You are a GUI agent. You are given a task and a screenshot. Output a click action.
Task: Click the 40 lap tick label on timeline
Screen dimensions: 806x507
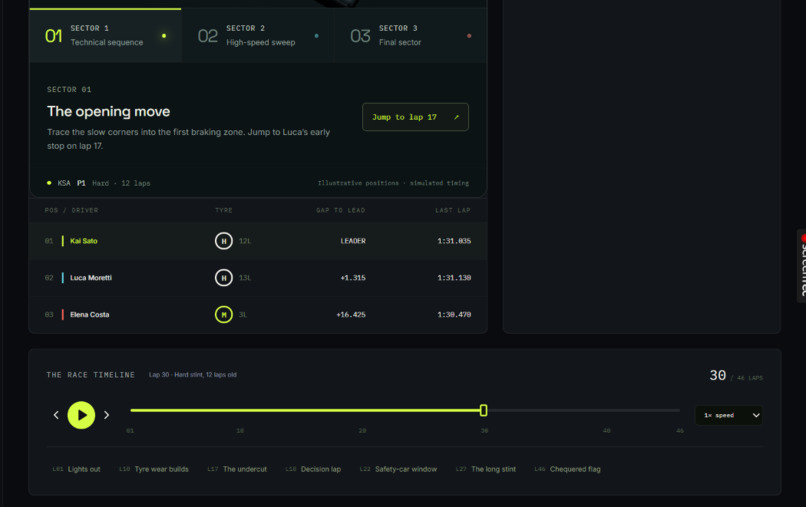pyautogui.click(x=607, y=431)
